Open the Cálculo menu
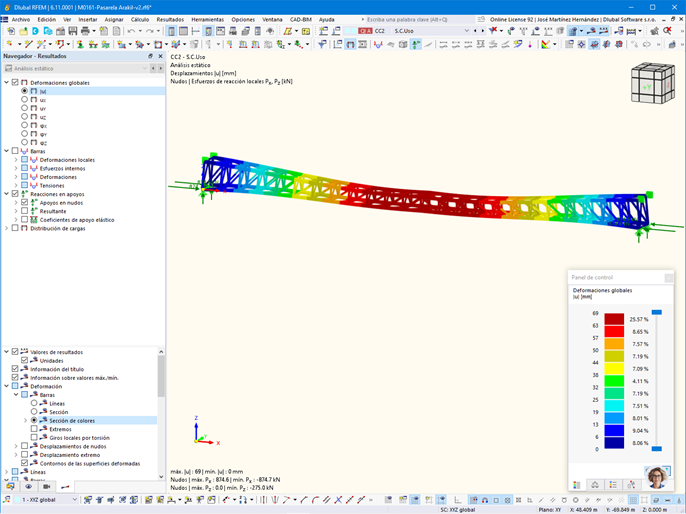This screenshot has height=514, width=686. [x=140, y=20]
